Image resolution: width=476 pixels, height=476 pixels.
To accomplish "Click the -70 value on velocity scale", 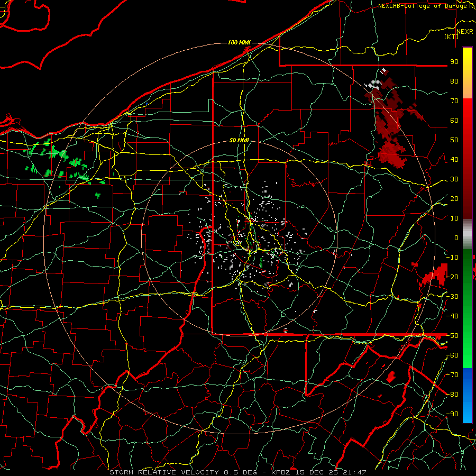I will [452, 375].
